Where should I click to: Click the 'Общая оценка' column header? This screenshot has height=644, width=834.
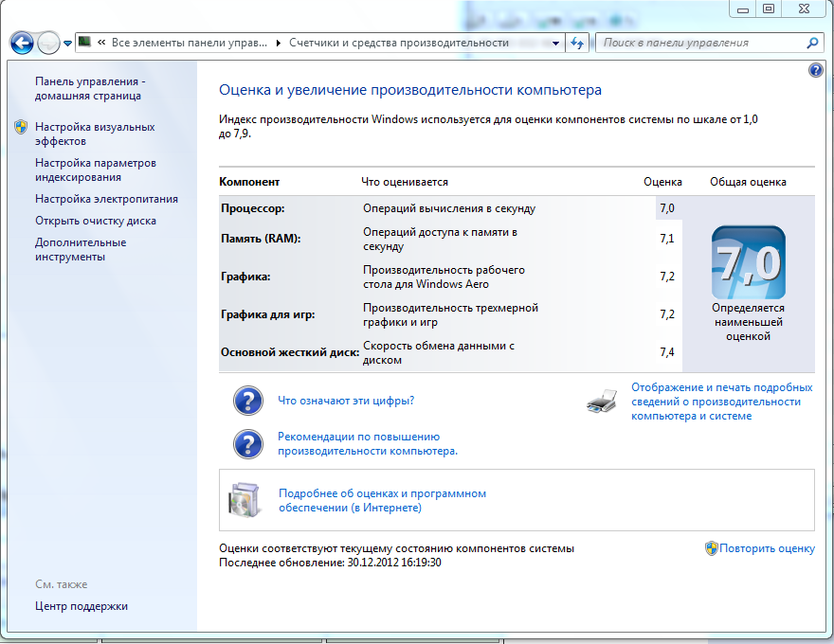click(748, 182)
